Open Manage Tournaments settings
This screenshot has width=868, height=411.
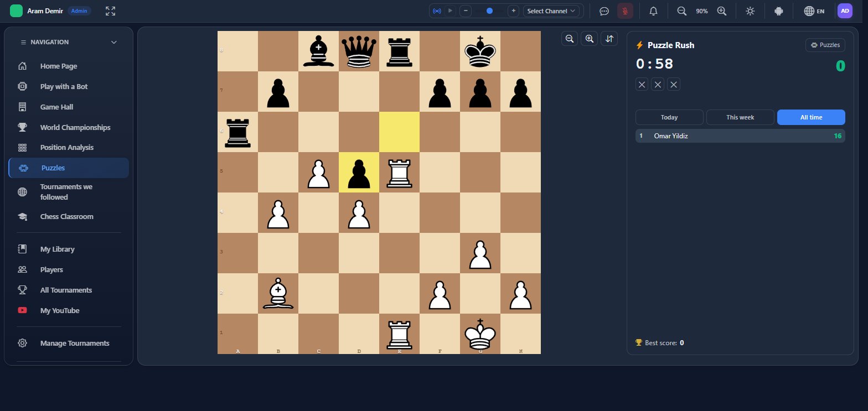tap(69, 344)
